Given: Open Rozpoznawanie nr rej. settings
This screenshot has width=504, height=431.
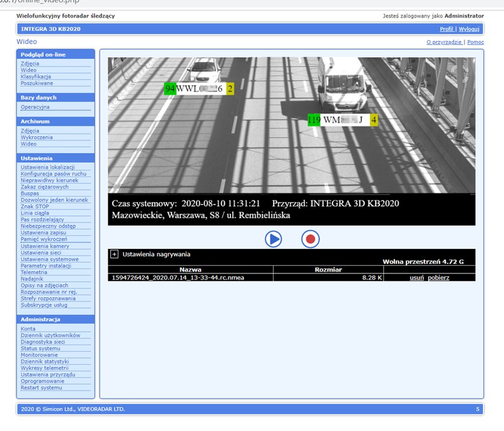Looking at the screenshot, I should 49,292.
